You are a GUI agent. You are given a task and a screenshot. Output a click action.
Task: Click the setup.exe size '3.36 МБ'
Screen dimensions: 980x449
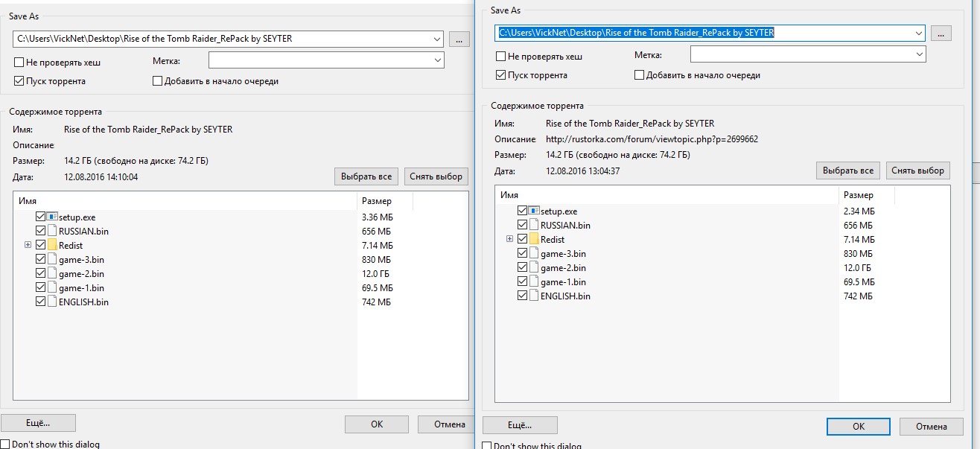[x=377, y=217]
